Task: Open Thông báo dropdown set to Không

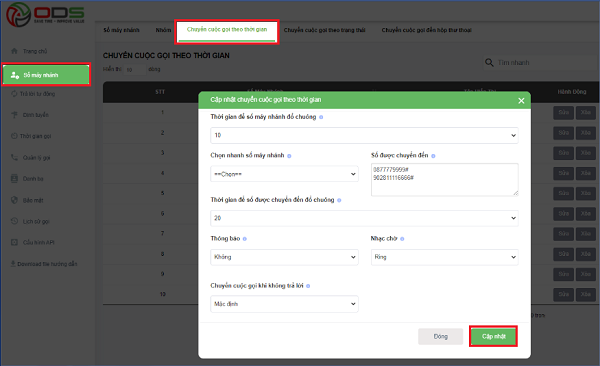Action: 284,257
